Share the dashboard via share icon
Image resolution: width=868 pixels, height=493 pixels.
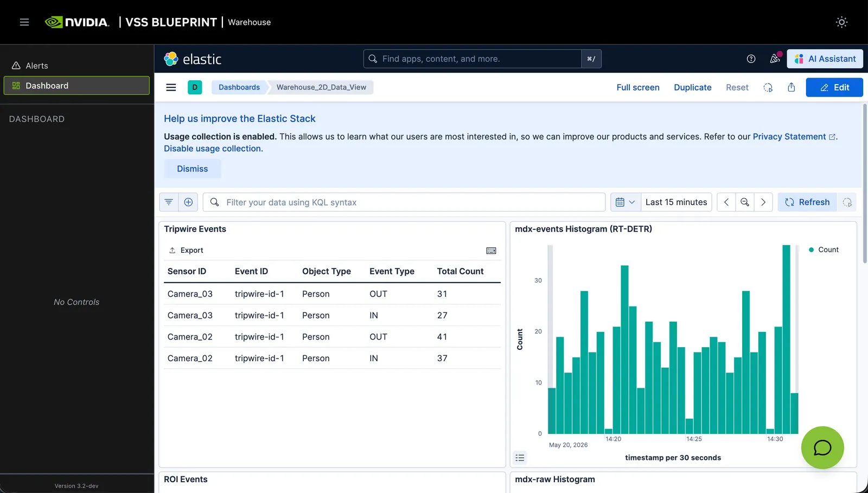click(x=792, y=87)
